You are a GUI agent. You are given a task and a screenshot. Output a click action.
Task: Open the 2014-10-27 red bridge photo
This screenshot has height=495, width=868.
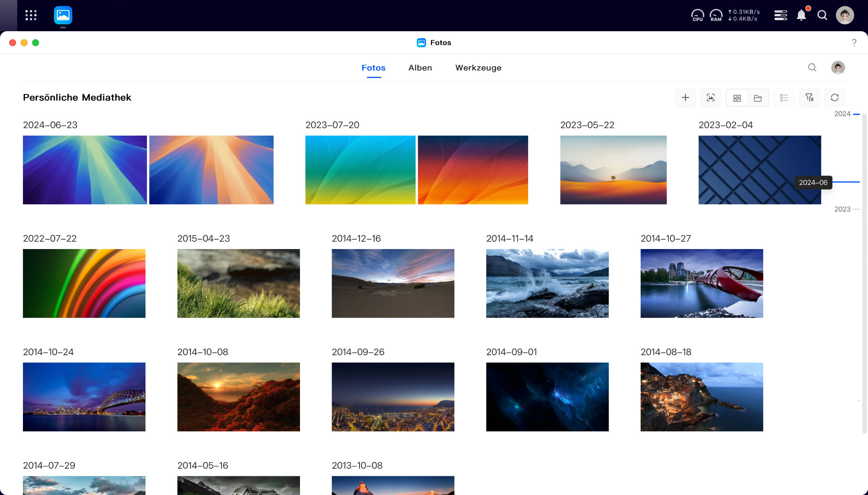(702, 283)
